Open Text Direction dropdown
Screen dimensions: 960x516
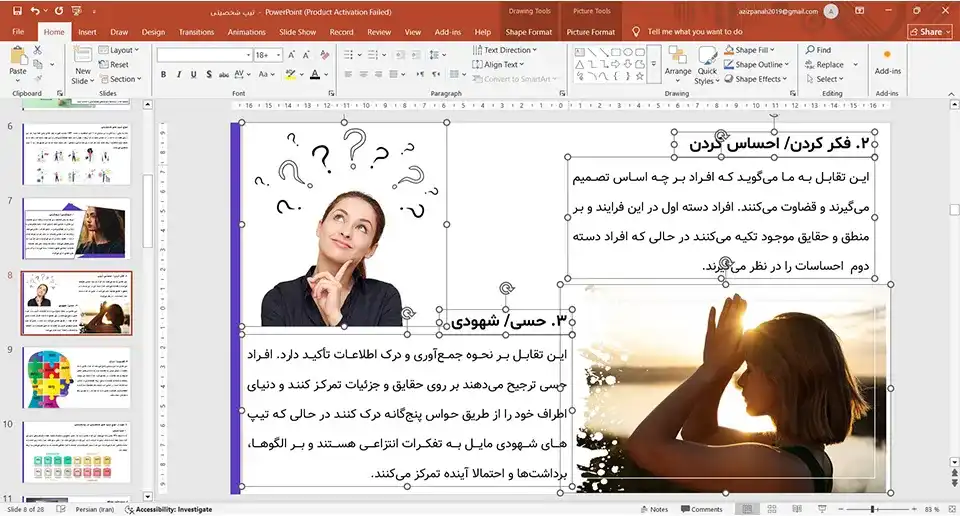[504, 50]
